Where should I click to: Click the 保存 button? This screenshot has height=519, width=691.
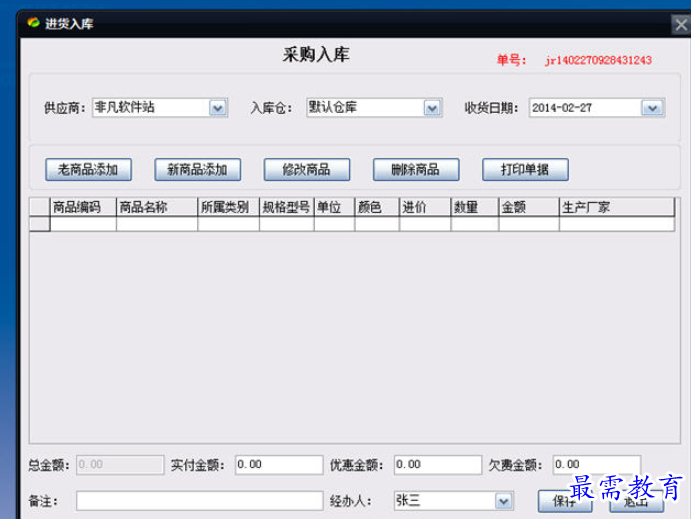[x=565, y=501]
